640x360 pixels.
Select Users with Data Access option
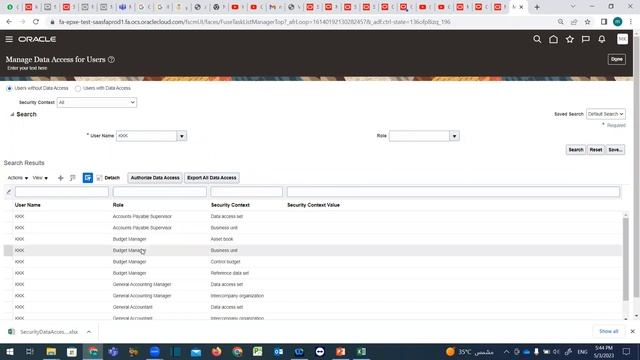coord(78,89)
